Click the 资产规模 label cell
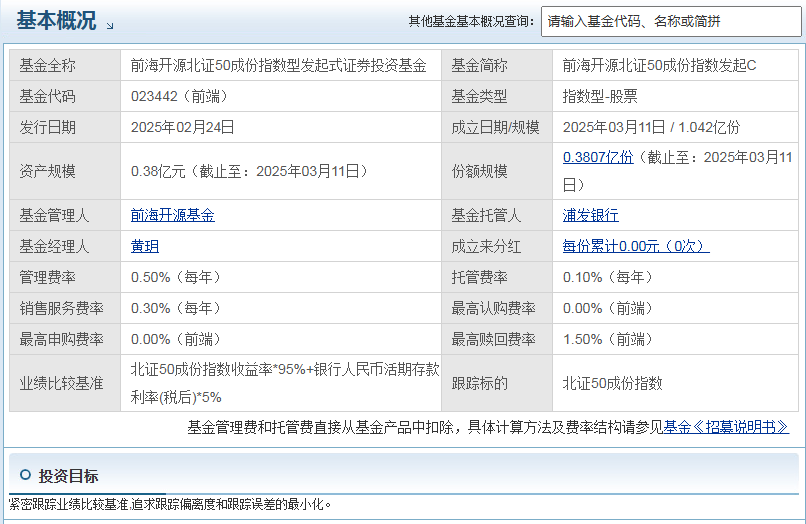This screenshot has height=524, width=806. click(65, 171)
